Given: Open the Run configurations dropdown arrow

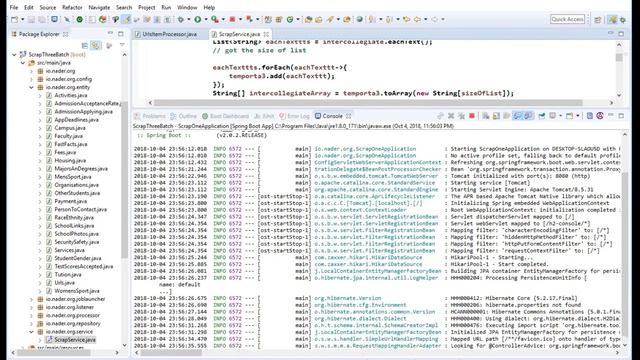Looking at the screenshot, I should [x=206, y=20].
